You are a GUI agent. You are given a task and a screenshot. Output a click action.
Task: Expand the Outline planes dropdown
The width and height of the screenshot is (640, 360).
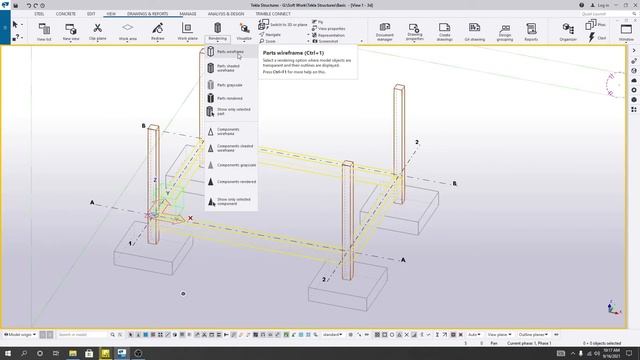[533, 335]
